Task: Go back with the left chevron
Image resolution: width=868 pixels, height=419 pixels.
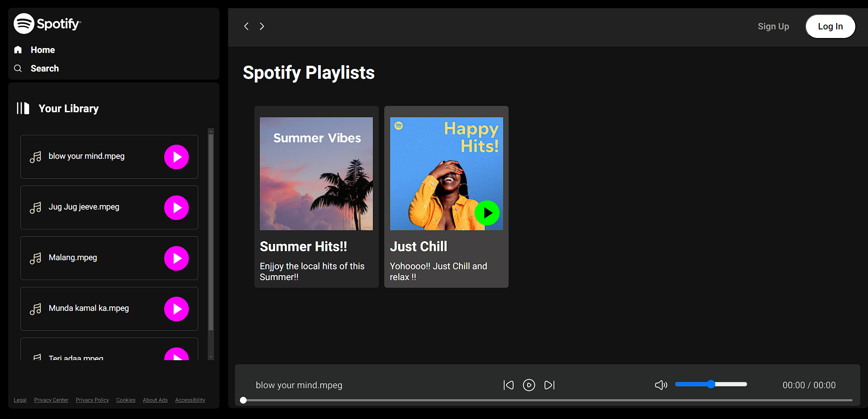Action: (x=246, y=26)
